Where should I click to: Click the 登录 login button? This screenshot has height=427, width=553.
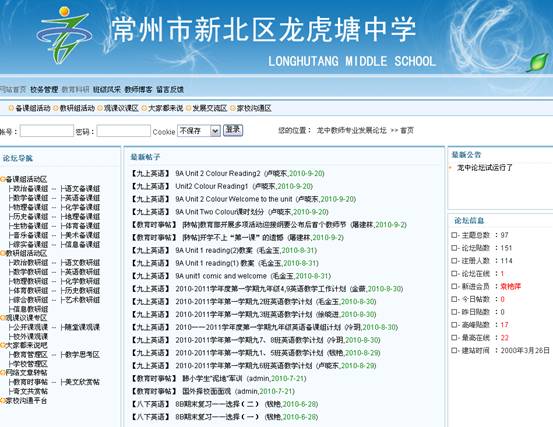(x=233, y=130)
